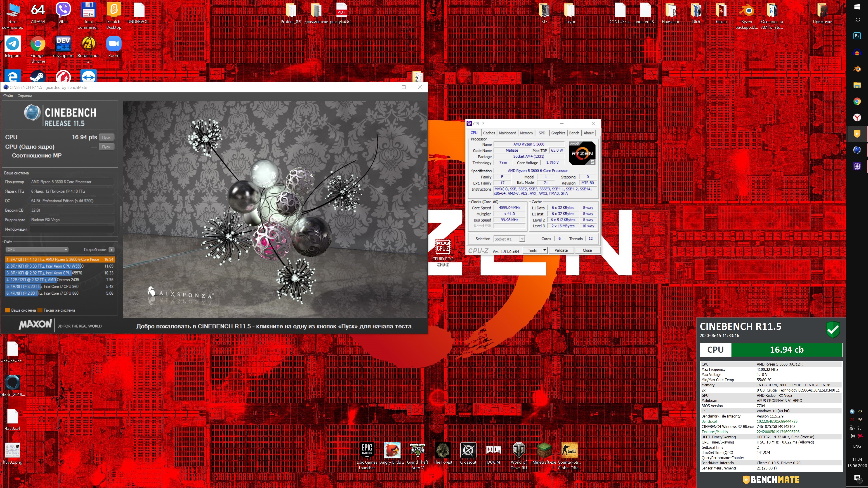Click the Close button in CPU-Z
This screenshot has width=868, height=488.
[587, 250]
